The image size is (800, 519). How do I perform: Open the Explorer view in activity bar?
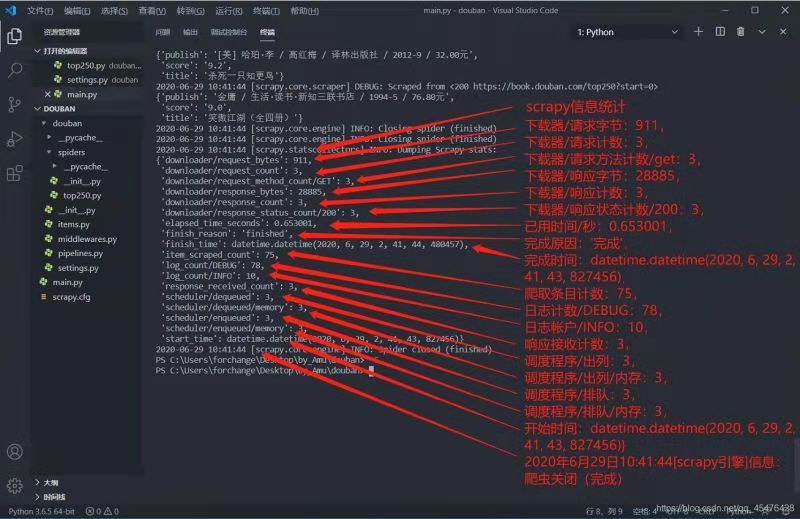pyautogui.click(x=15, y=36)
